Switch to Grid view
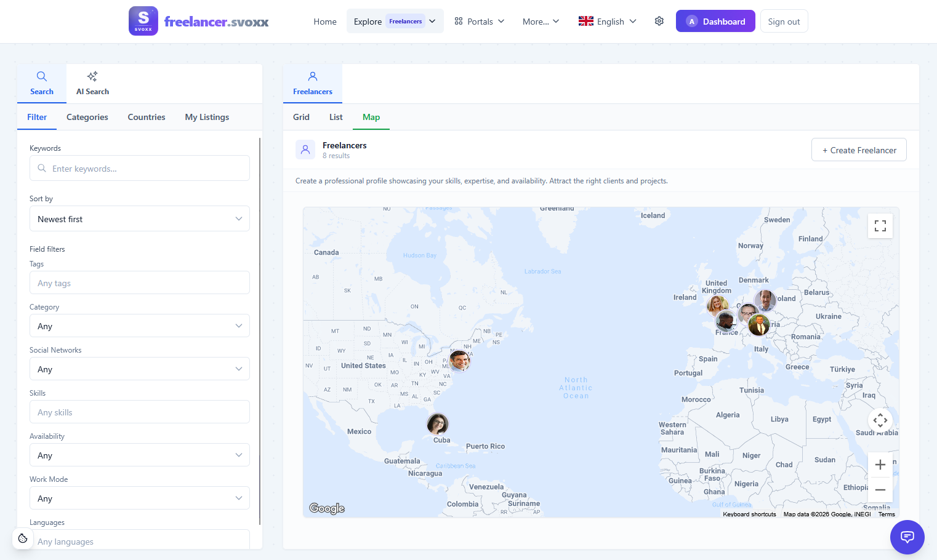The width and height of the screenshot is (937, 560). point(301,117)
